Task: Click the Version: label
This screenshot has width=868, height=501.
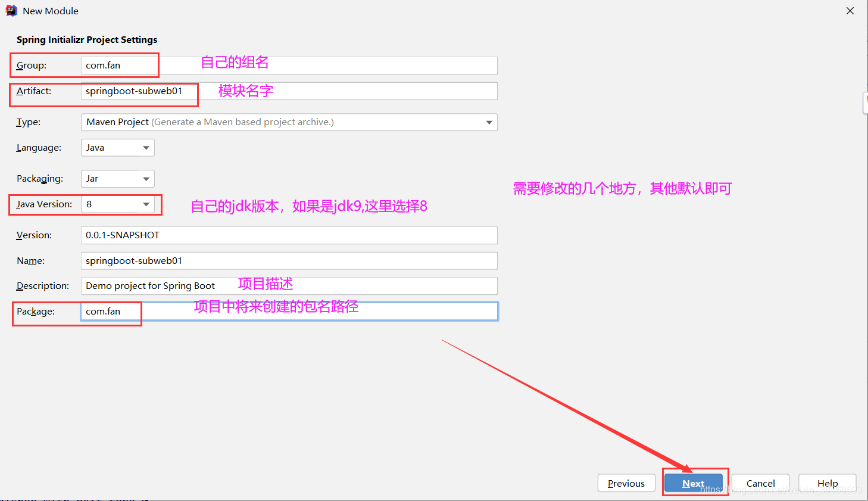Action: click(34, 235)
